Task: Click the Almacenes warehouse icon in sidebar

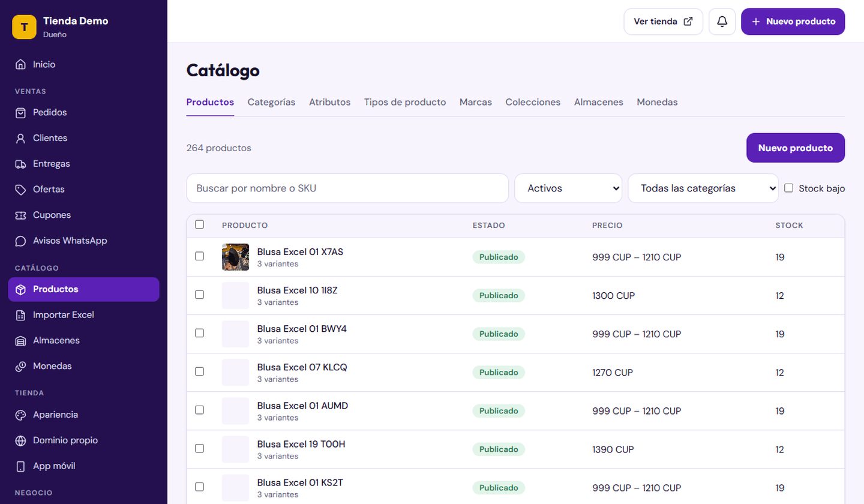Action: 21,341
